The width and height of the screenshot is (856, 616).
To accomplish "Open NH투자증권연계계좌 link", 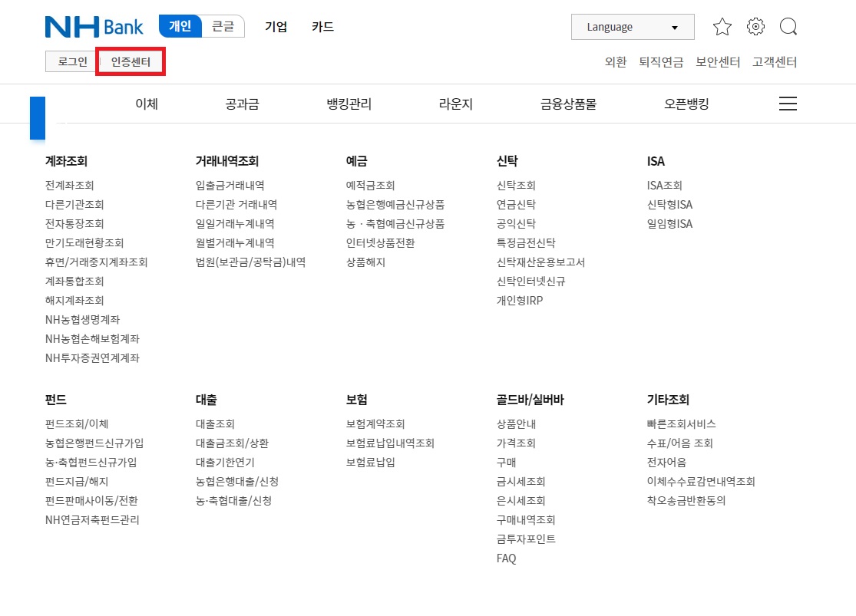I will (x=92, y=358).
